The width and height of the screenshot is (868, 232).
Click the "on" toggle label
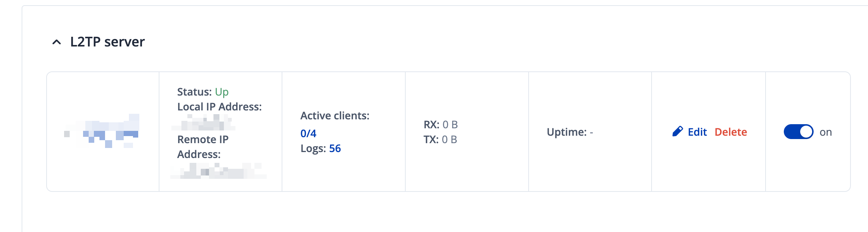(x=826, y=132)
